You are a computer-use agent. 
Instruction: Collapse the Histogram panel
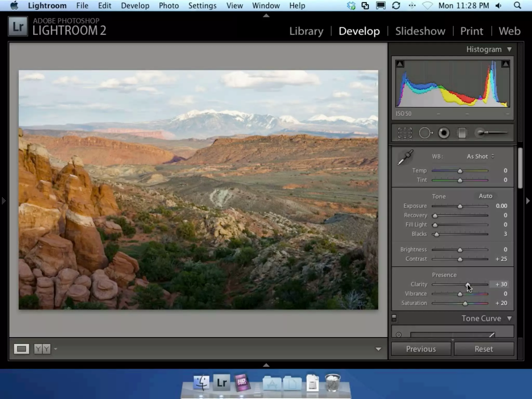coord(509,49)
